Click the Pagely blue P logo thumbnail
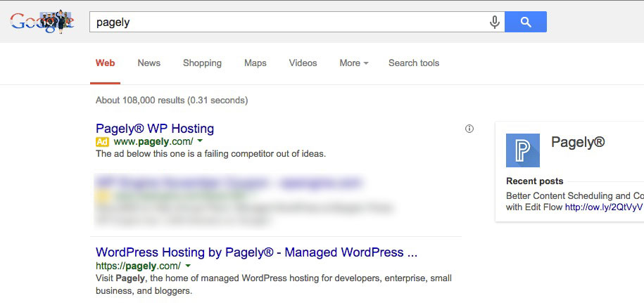Screen dimensions: 644x303 tap(522, 150)
